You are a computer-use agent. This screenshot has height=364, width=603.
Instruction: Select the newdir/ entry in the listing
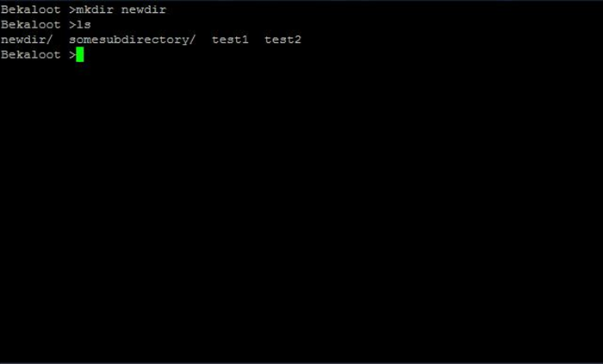(x=27, y=40)
